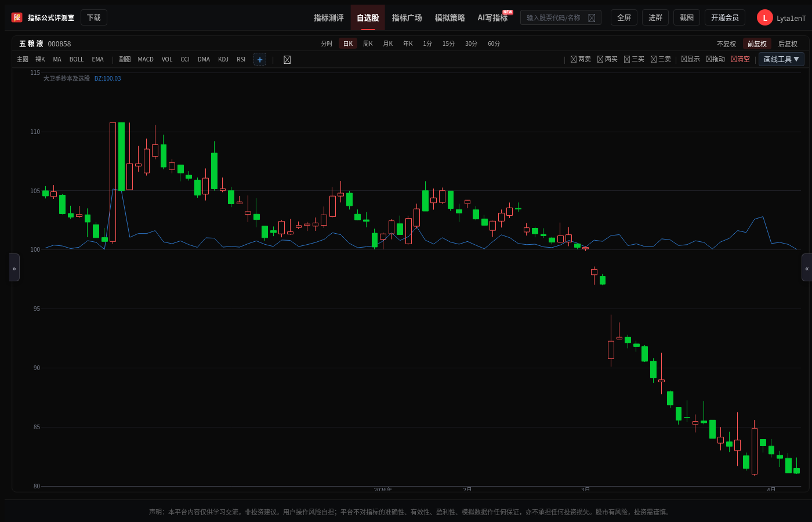
Task: Toggle the 三买 marker option
Action: 634,59
